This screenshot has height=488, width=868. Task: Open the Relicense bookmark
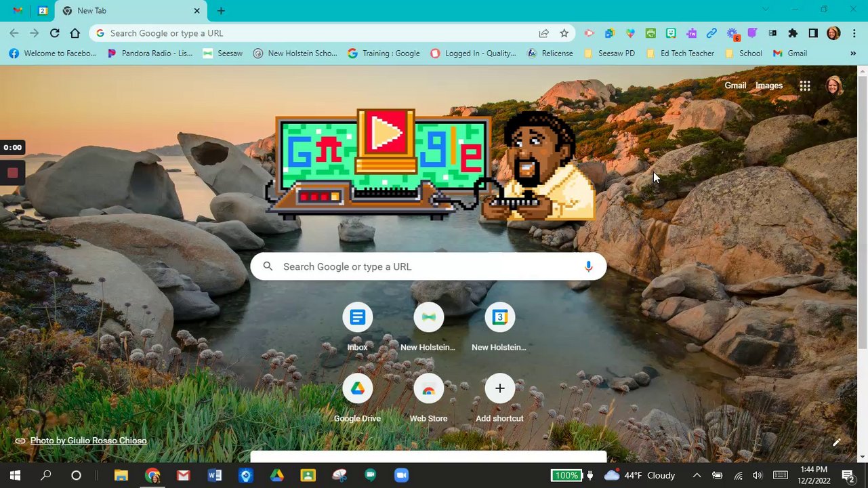(x=550, y=54)
